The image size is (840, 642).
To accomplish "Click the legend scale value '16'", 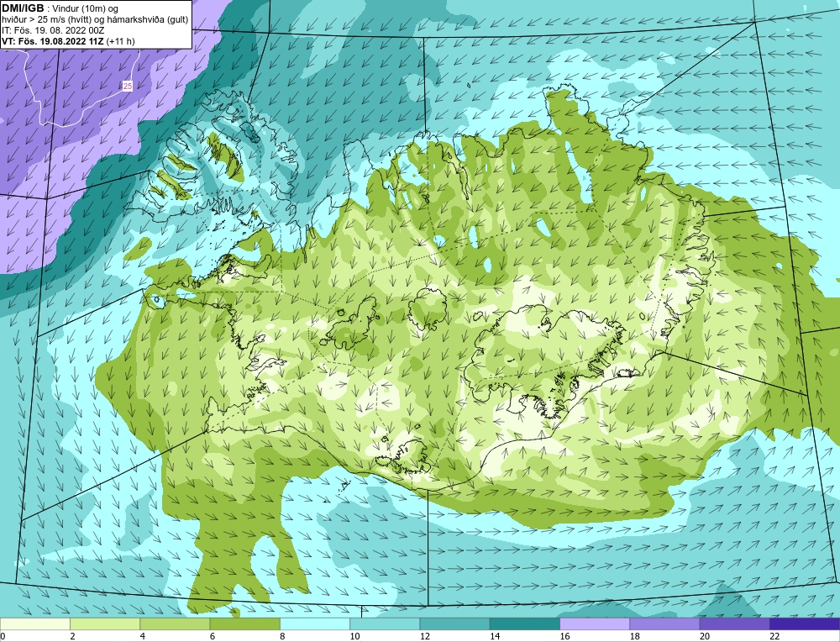I will coord(564,636).
